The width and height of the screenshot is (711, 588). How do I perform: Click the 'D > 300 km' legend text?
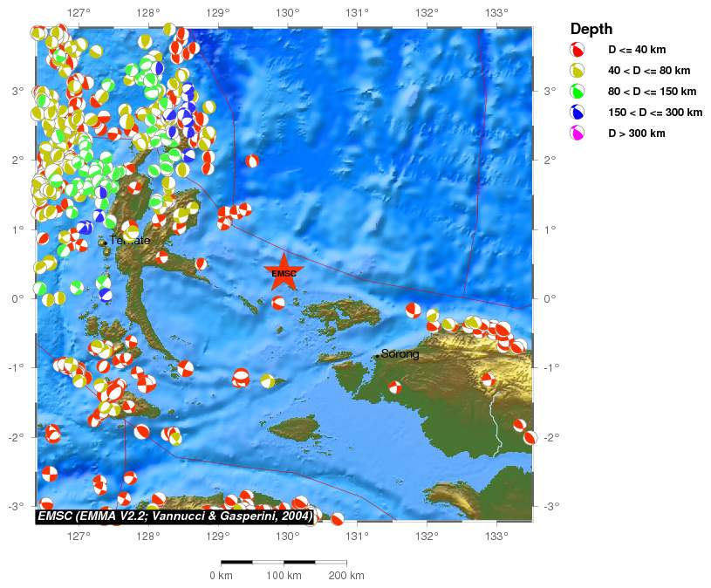[x=636, y=133]
